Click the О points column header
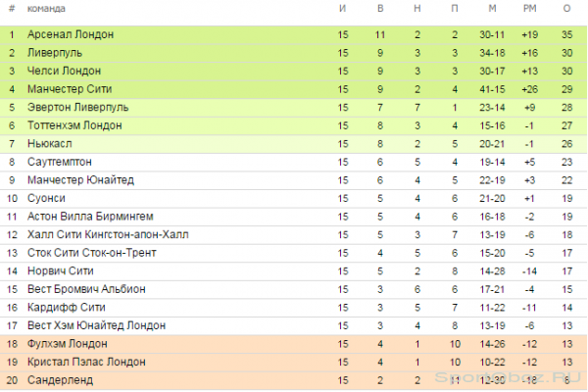 [566, 8]
